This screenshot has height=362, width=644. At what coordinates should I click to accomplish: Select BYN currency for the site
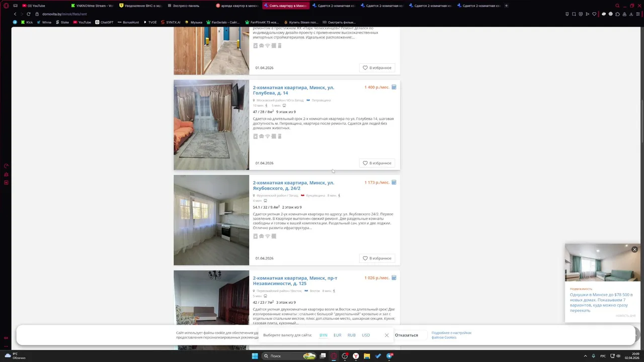[x=324, y=335]
